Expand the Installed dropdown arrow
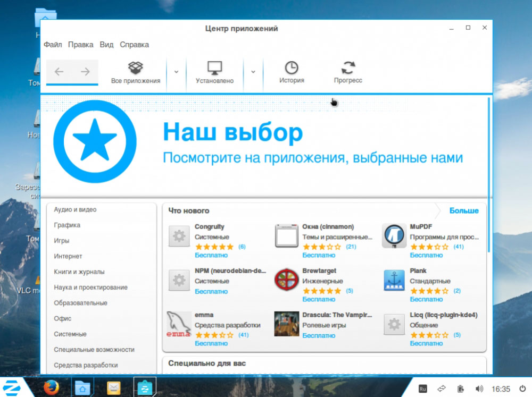Image resolution: width=532 pixels, height=397 pixels. pyautogui.click(x=253, y=72)
